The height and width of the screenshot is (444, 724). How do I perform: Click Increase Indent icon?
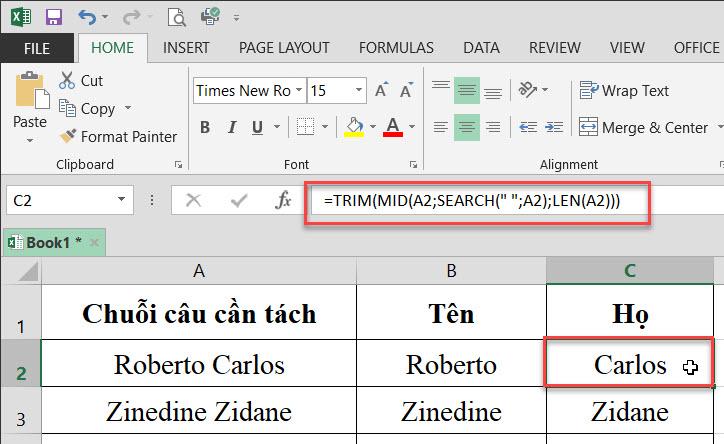[554, 127]
